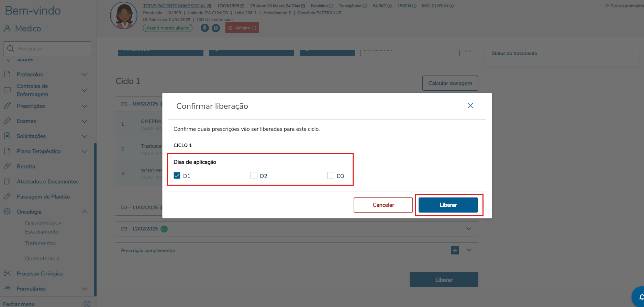Open the patient document icon

216,28
